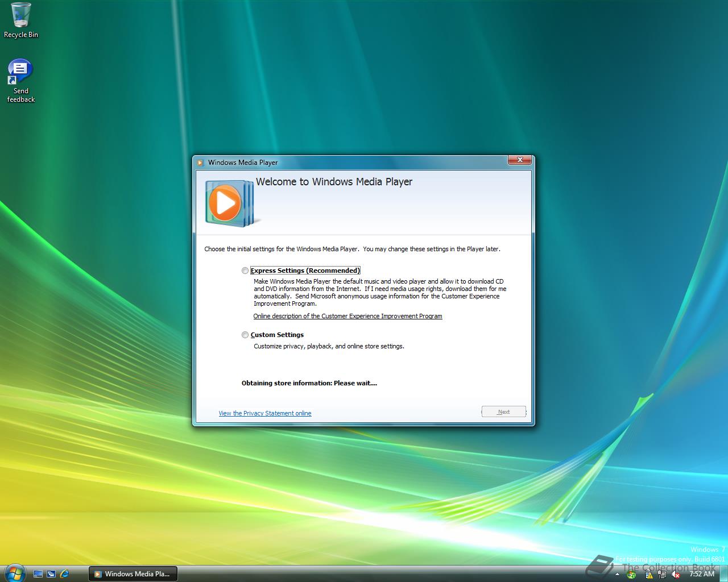Click Show desktop strip beside clock
The height and width of the screenshot is (582, 728).
pyautogui.click(x=723, y=573)
